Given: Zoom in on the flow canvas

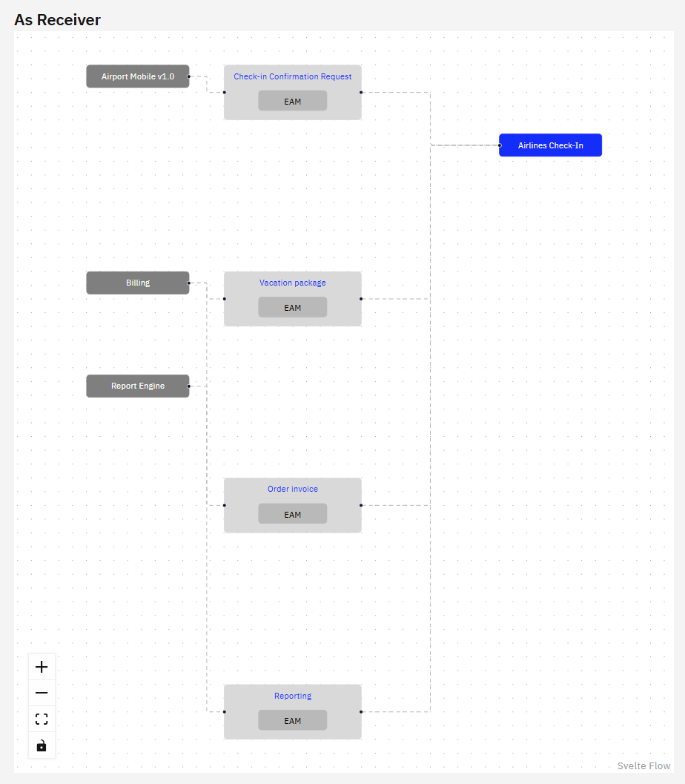Looking at the screenshot, I should coord(42,667).
